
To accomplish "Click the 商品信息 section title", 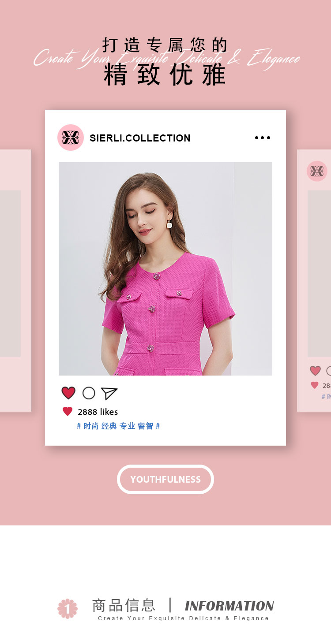I will (x=124, y=605).
